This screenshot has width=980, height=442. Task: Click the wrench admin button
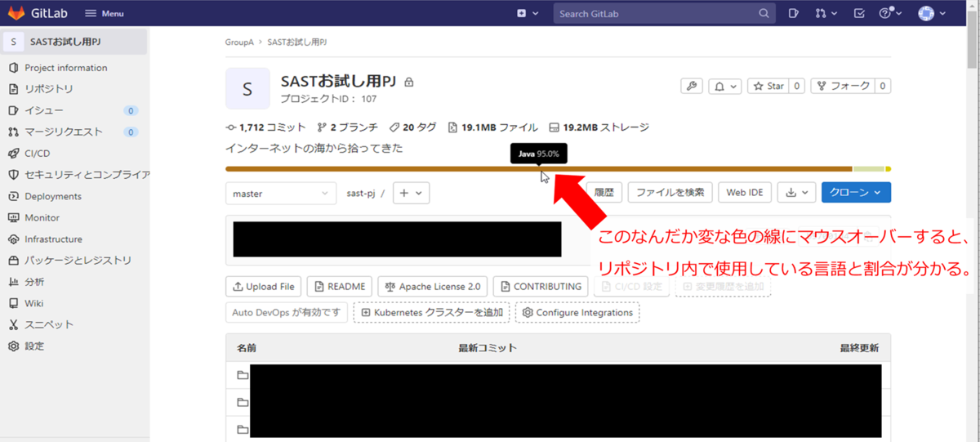click(x=693, y=86)
